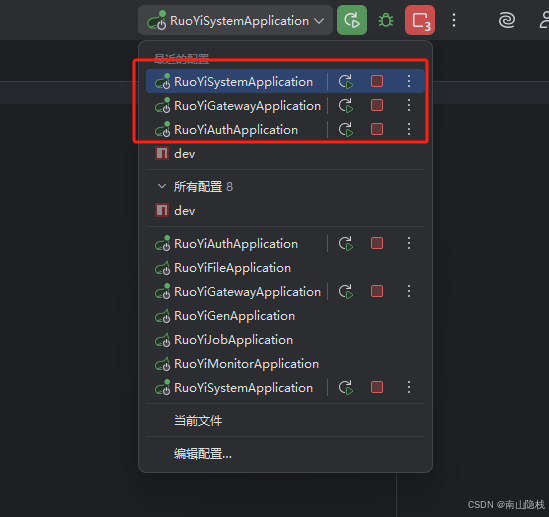Click the red Stop button showing 3 processes
This screenshot has height=517, width=549.
[420, 20]
